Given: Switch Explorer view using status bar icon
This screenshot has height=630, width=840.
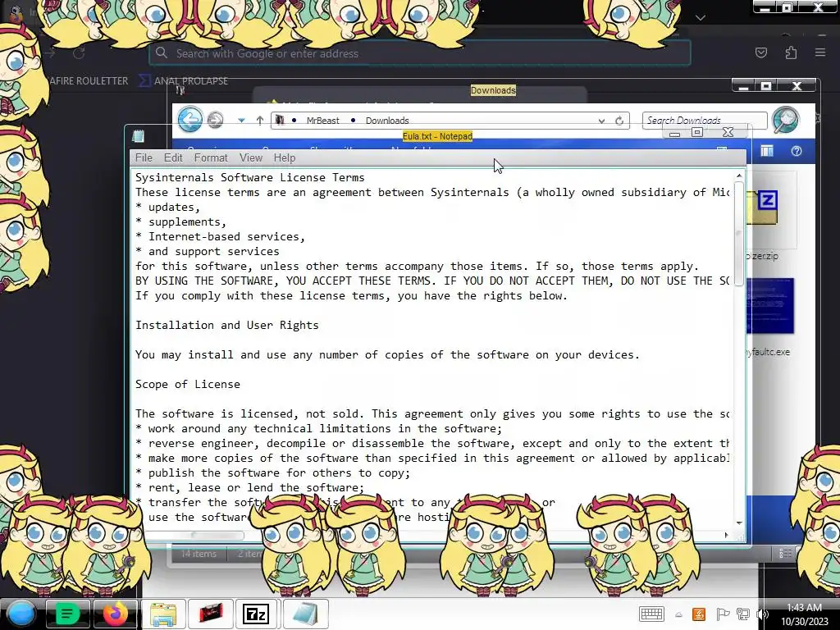Looking at the screenshot, I should [785, 553].
